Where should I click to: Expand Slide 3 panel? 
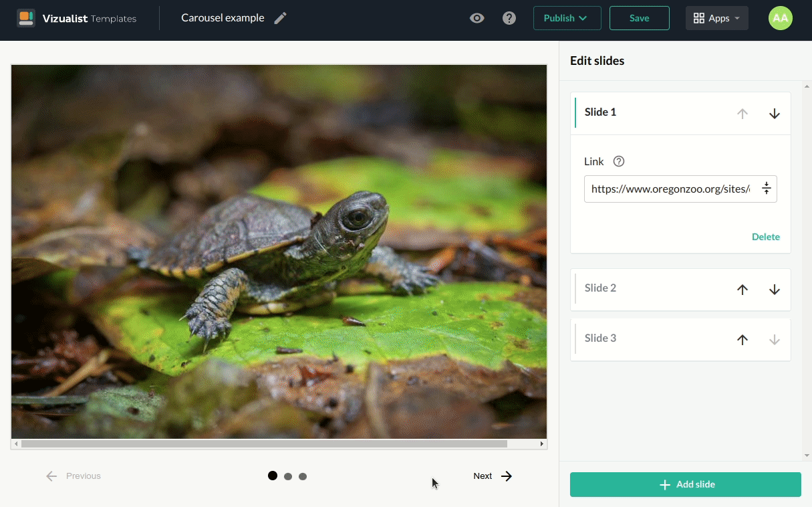[x=601, y=338]
